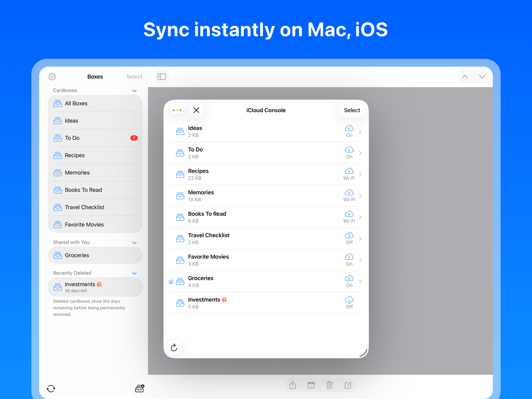The width and height of the screenshot is (532, 399).
Task: Click the shared person icon beside Groceries
Action: 171,282
